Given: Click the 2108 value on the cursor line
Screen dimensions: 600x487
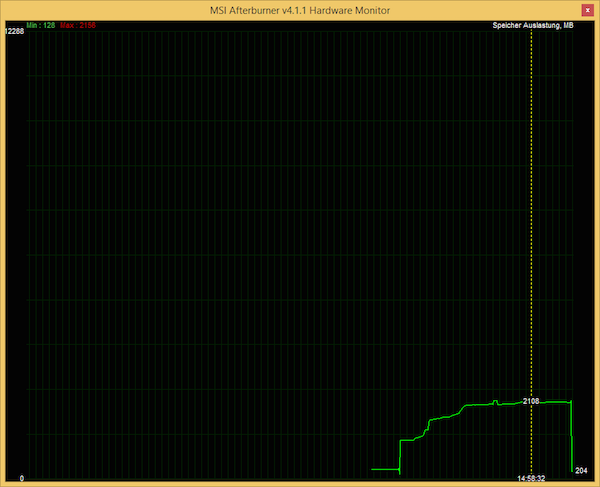Looking at the screenshot, I should [x=531, y=401].
